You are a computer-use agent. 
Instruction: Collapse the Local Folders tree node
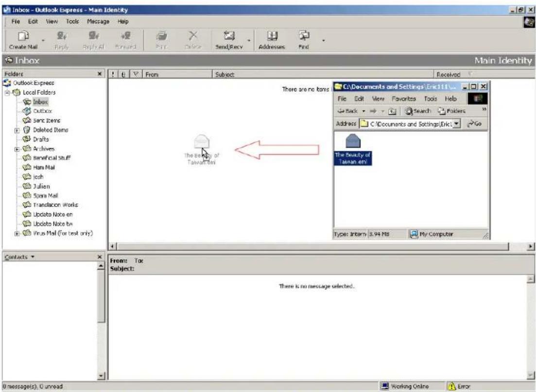point(7,93)
